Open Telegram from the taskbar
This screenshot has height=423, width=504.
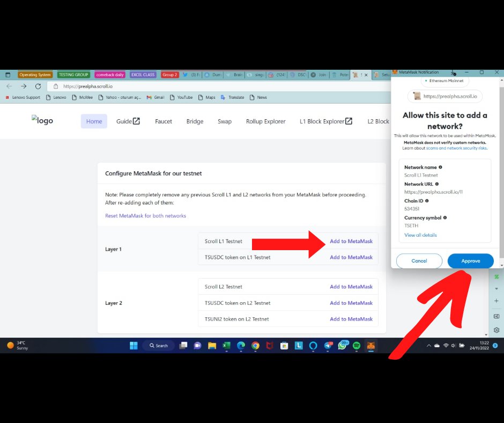(328, 346)
